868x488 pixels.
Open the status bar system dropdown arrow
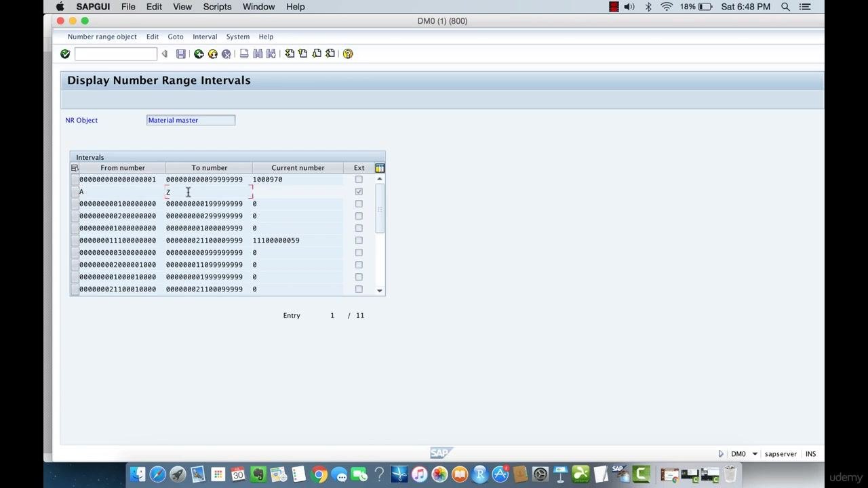coord(755,454)
